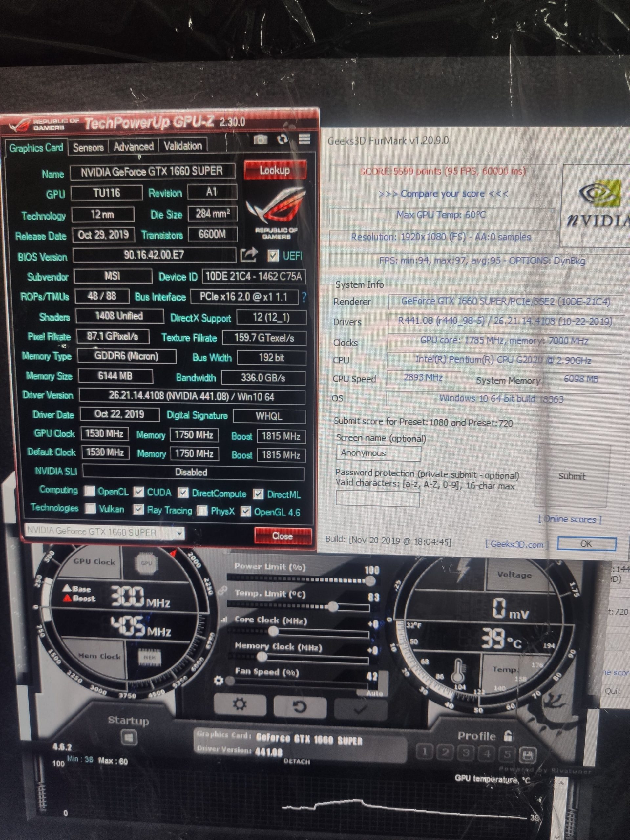The height and width of the screenshot is (840, 630).
Task: Toggle the DirectCompute checkbox
Action: [183, 493]
